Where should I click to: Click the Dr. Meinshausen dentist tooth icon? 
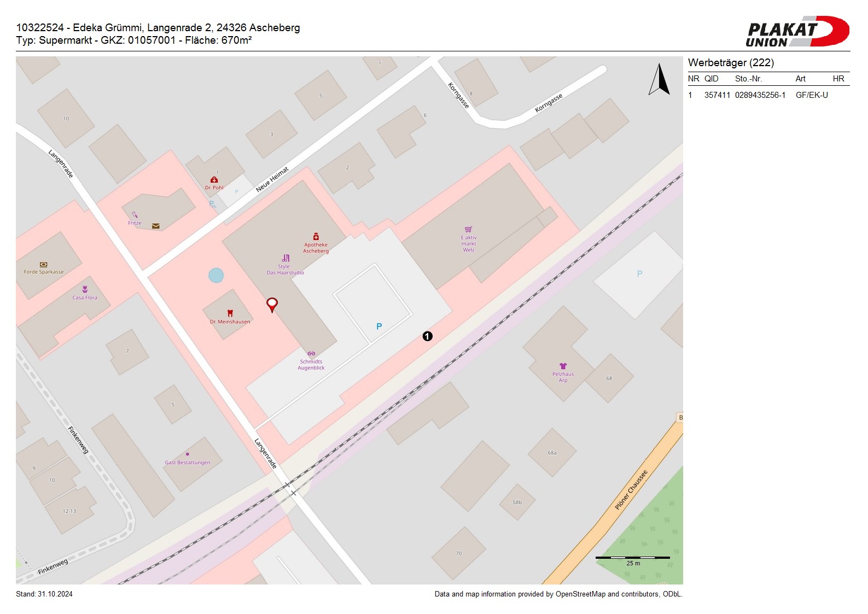[x=230, y=313]
